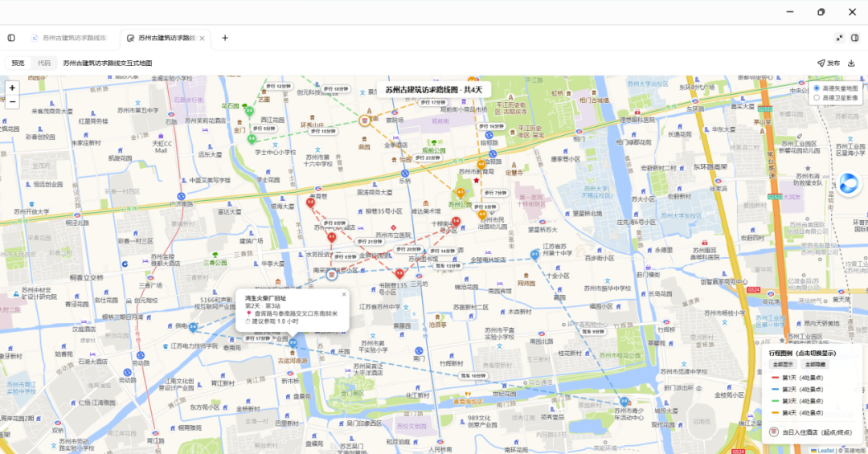
Task: Click 步行 12分钟 route label
Action: click(x=278, y=86)
